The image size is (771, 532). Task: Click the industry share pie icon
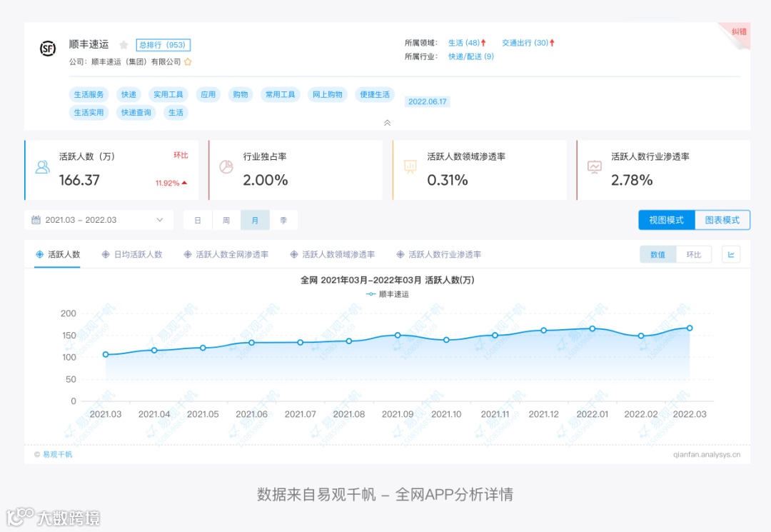(x=226, y=167)
